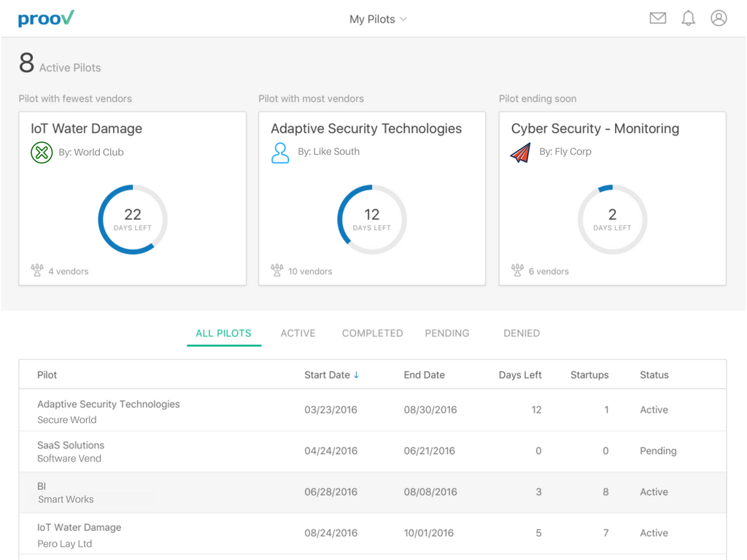Sort by the End Date column header
Image resolution: width=747 pixels, height=560 pixels.
tap(424, 375)
